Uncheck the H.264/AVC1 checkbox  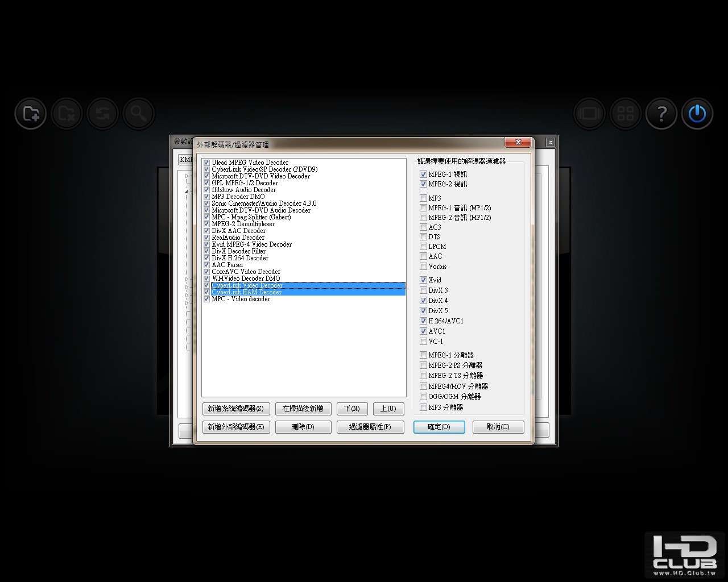pos(423,321)
